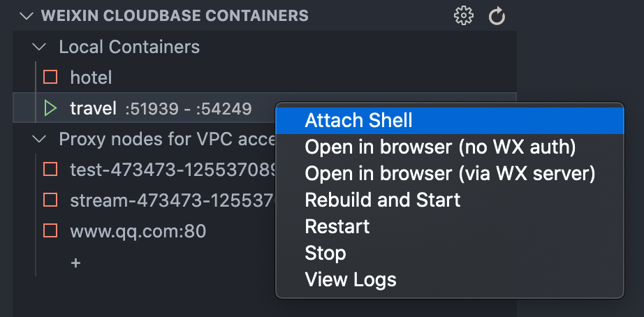Choose Attach Shell from the context menu
This screenshot has height=317, width=644.
click(358, 120)
